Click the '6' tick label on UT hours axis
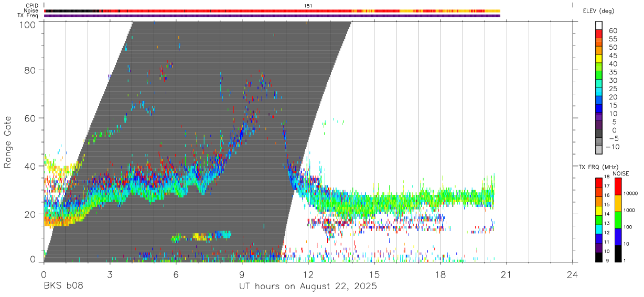This screenshot has height=297, width=644. click(176, 274)
